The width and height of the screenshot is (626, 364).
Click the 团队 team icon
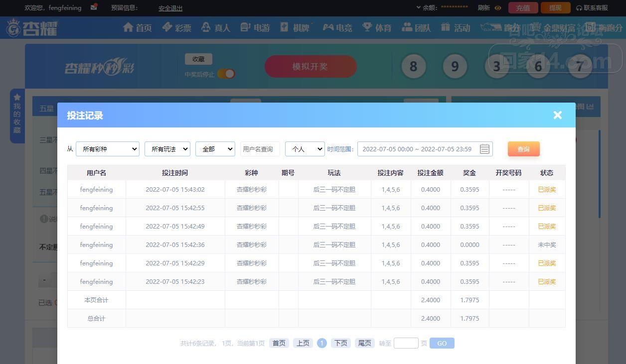pos(407,27)
